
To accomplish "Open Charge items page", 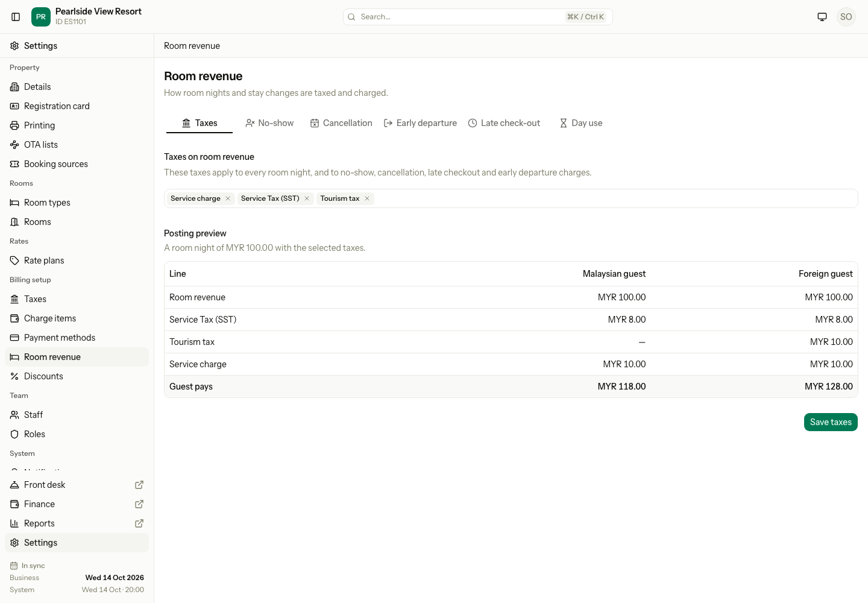I will point(77,318).
